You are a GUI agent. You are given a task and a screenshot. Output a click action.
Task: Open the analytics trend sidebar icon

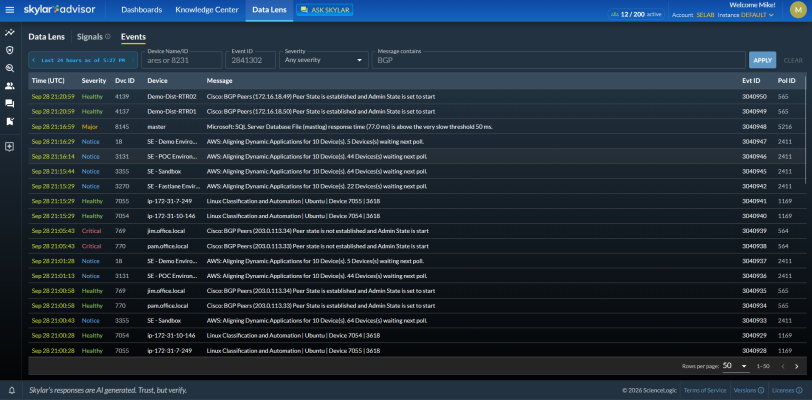9,33
